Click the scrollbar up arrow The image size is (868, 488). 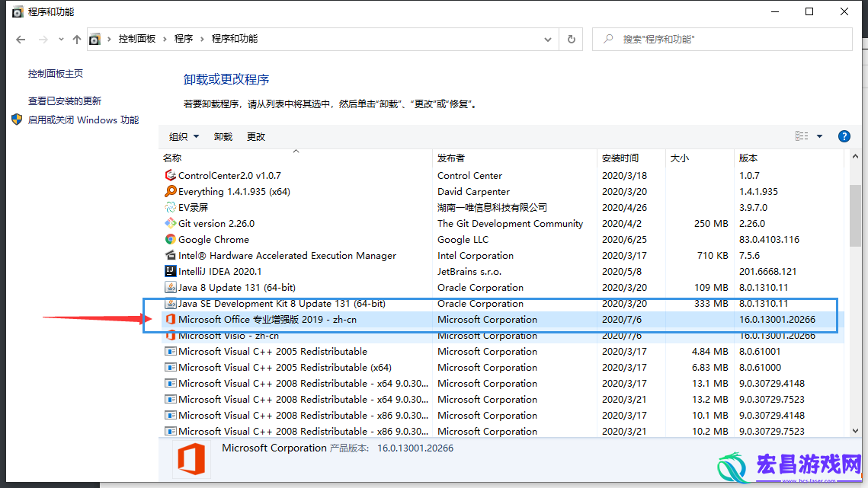855,157
